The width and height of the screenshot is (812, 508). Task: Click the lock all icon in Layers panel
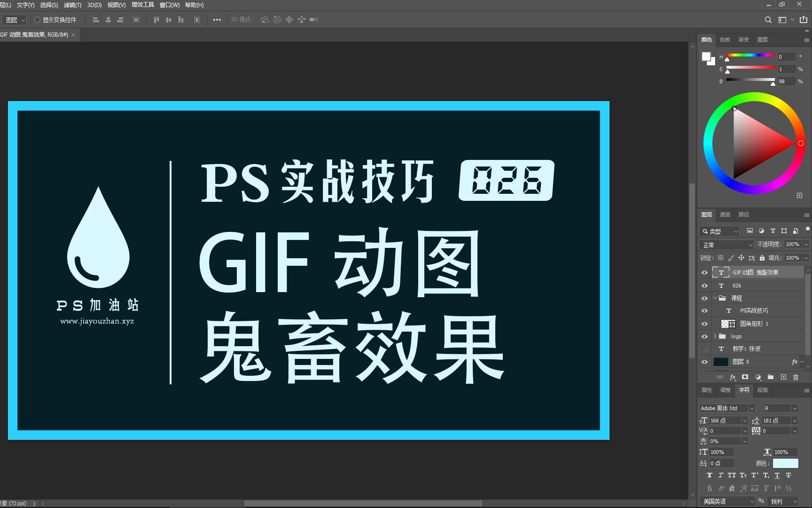[762, 258]
